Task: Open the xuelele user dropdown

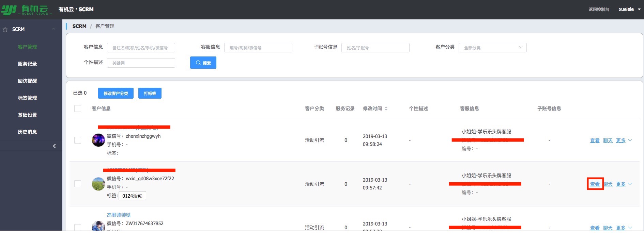Action: point(629,10)
